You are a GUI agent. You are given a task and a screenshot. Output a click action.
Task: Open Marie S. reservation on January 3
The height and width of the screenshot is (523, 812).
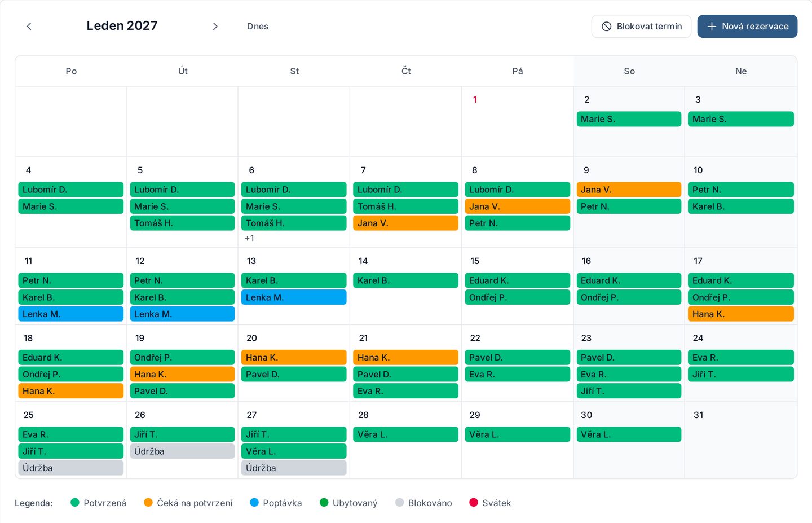click(740, 119)
